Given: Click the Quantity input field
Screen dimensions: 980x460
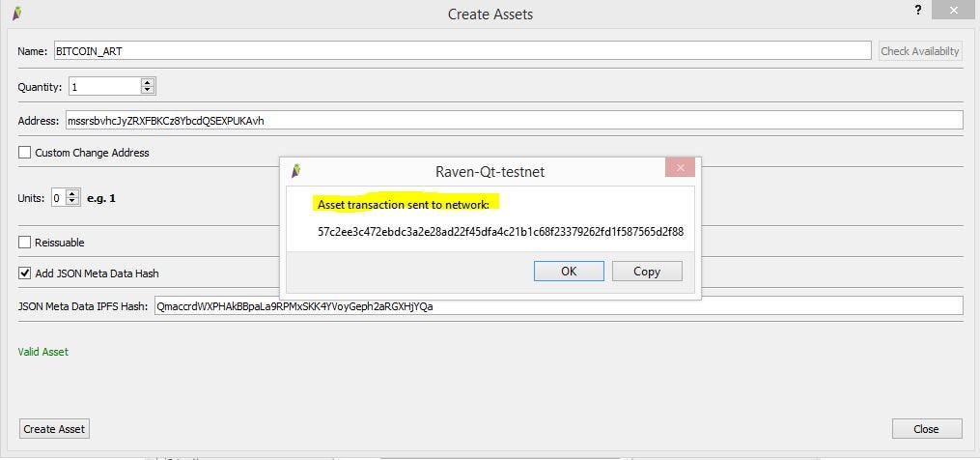Looking at the screenshot, I should [104, 86].
